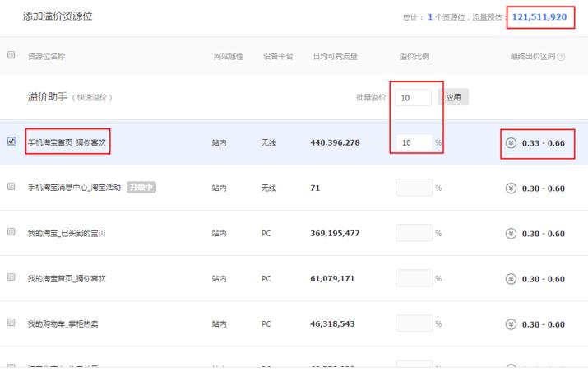Check 我的淘宝_已买到的宝贝 checkbox
588x372 pixels.
pyautogui.click(x=12, y=232)
